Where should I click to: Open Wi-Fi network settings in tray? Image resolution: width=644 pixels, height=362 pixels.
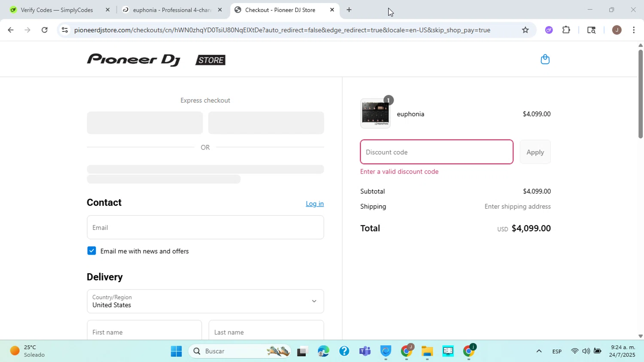pos(574,351)
